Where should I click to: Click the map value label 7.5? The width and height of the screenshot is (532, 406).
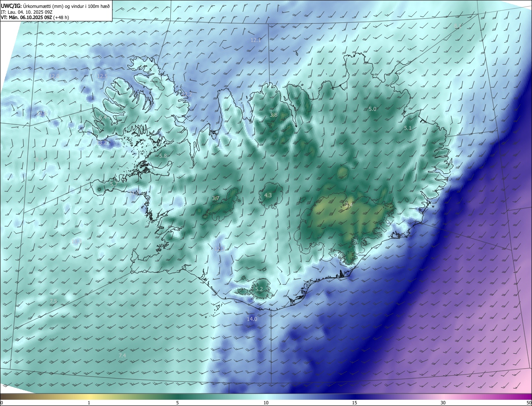point(53,301)
